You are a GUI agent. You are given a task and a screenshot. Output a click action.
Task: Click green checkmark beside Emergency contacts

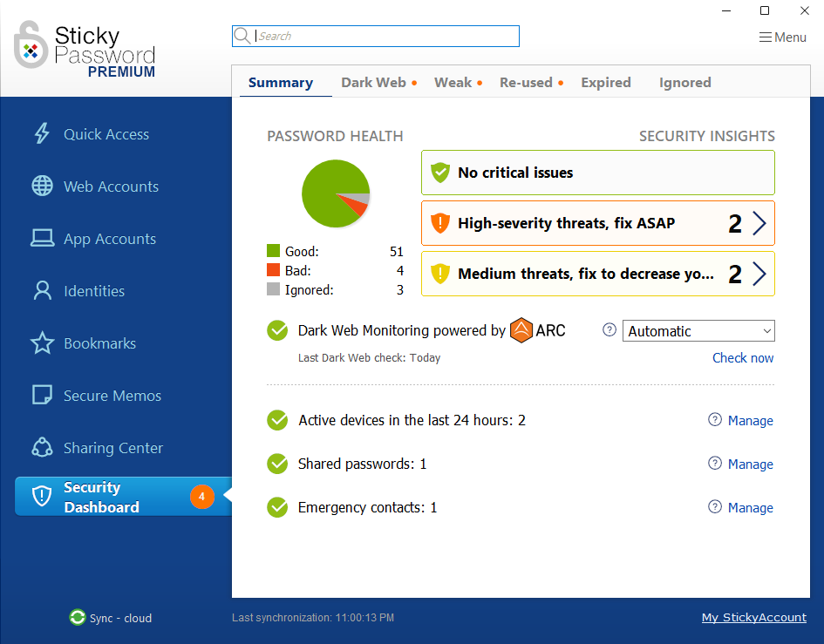277,507
